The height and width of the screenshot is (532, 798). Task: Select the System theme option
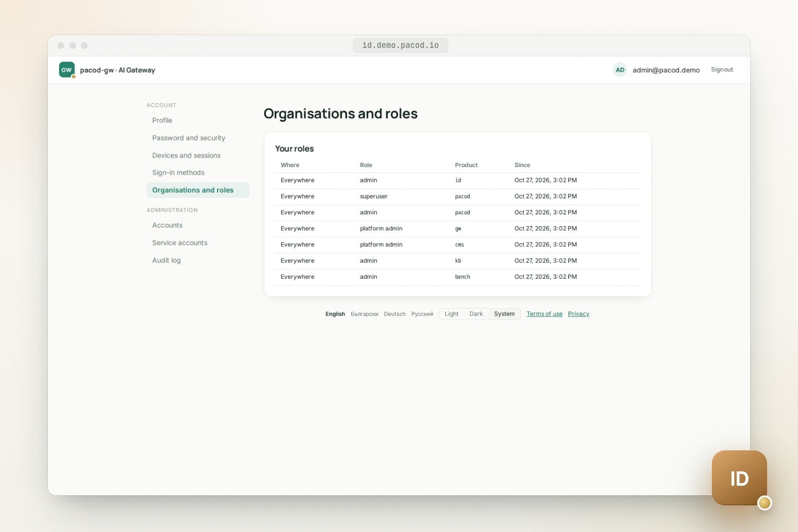(x=504, y=314)
